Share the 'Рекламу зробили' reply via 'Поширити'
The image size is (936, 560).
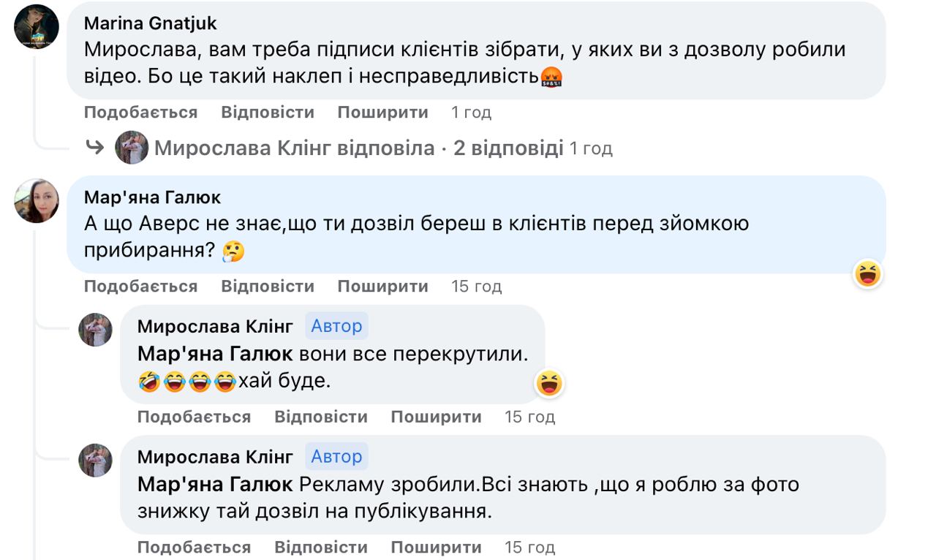pyautogui.click(x=436, y=547)
